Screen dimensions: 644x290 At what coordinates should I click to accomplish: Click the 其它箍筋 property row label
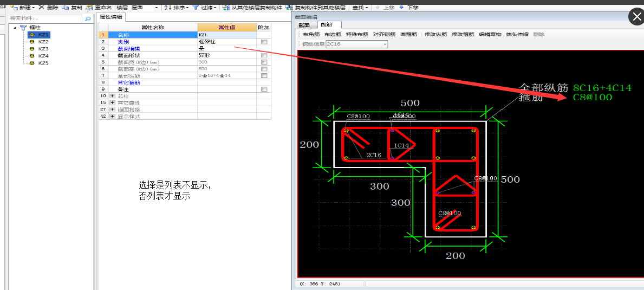tap(128, 82)
